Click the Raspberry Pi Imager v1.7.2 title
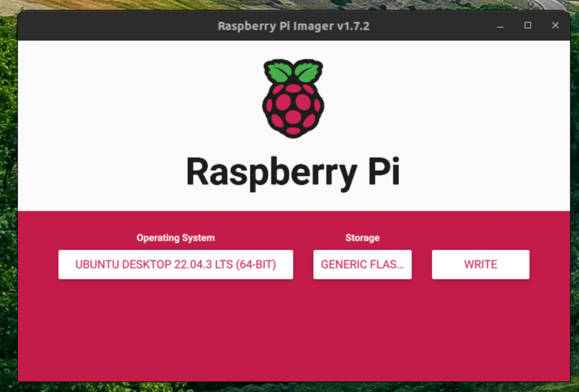This screenshot has width=579, height=392. [294, 26]
